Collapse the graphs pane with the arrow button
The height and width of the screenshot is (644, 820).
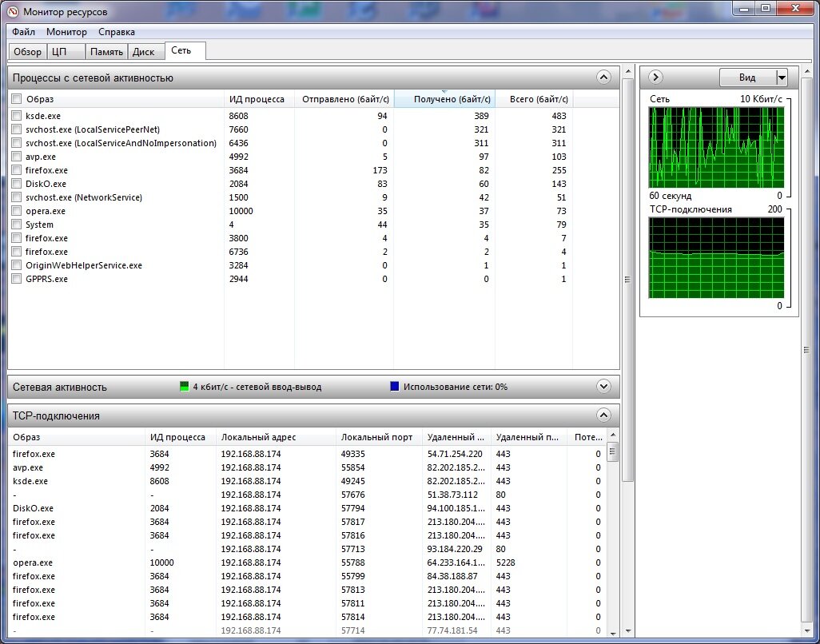click(655, 78)
